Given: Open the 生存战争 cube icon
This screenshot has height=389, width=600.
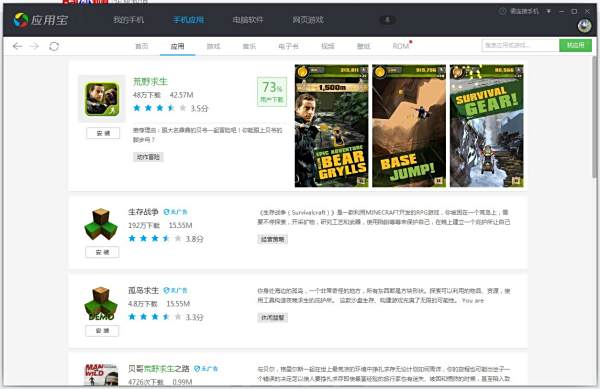Looking at the screenshot, I should [101, 224].
